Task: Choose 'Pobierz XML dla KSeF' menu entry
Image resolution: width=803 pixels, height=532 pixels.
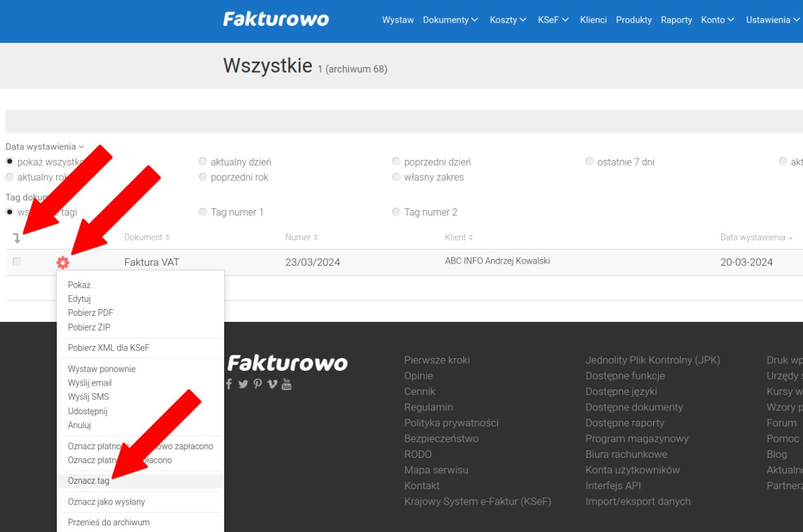Action: 108,348
